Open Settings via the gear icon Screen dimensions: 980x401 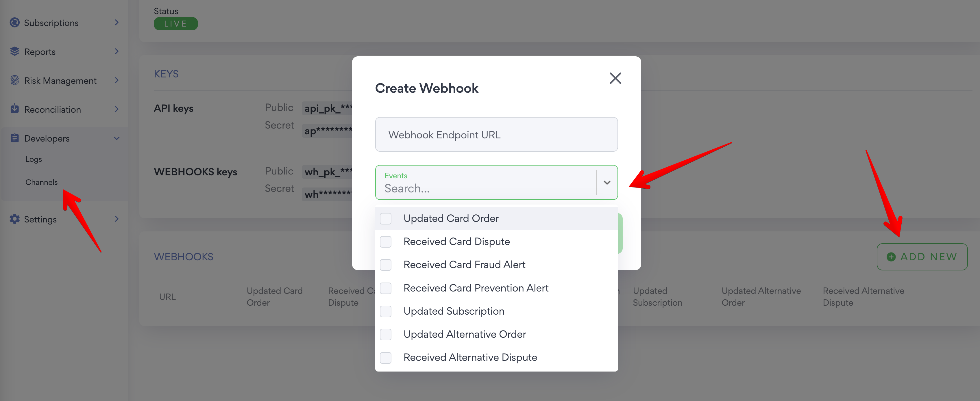pyautogui.click(x=14, y=219)
